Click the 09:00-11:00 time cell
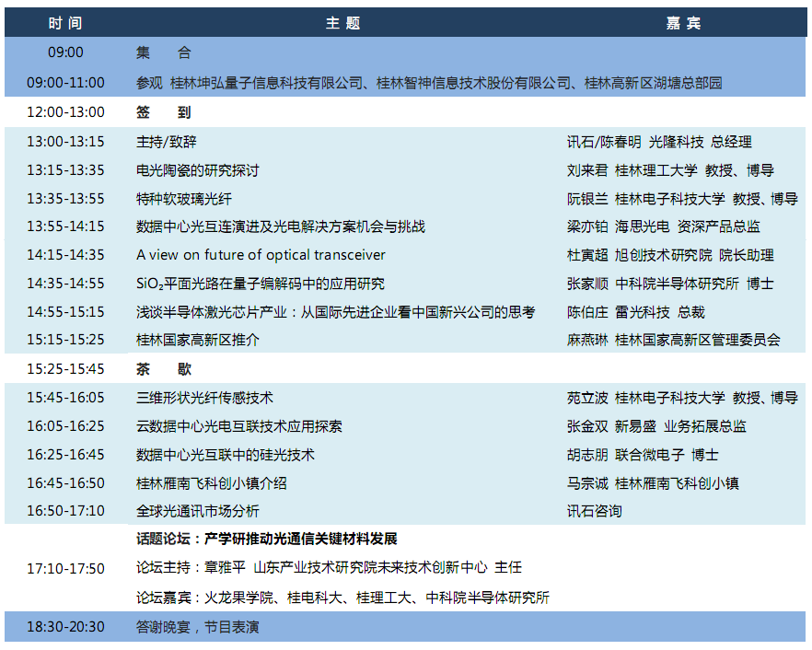The height and width of the screenshot is (650, 812). click(x=65, y=83)
